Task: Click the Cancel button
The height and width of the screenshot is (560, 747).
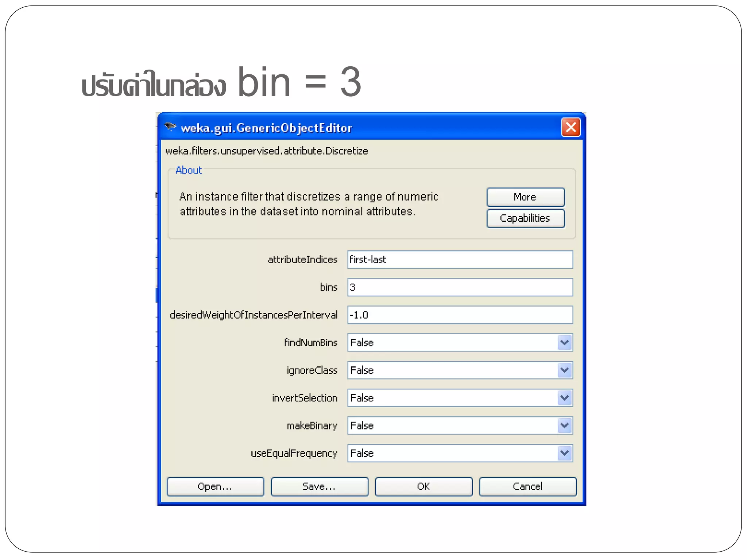Action: (x=528, y=487)
